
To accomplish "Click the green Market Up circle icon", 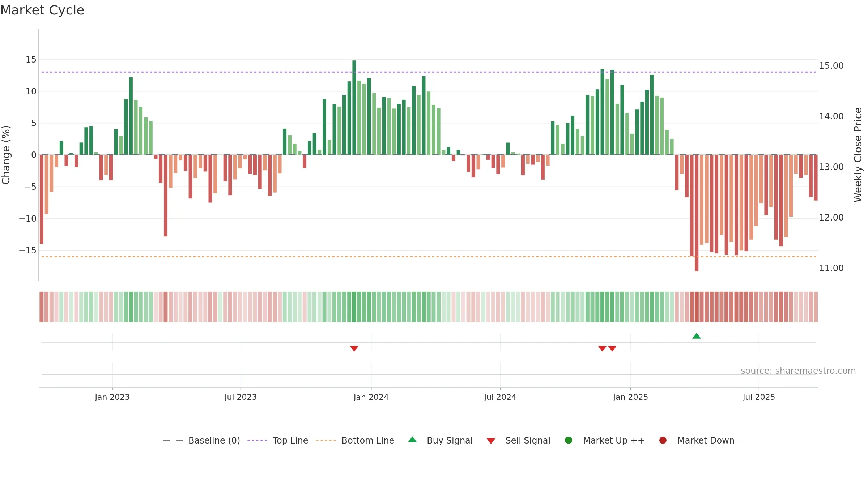I will [569, 440].
